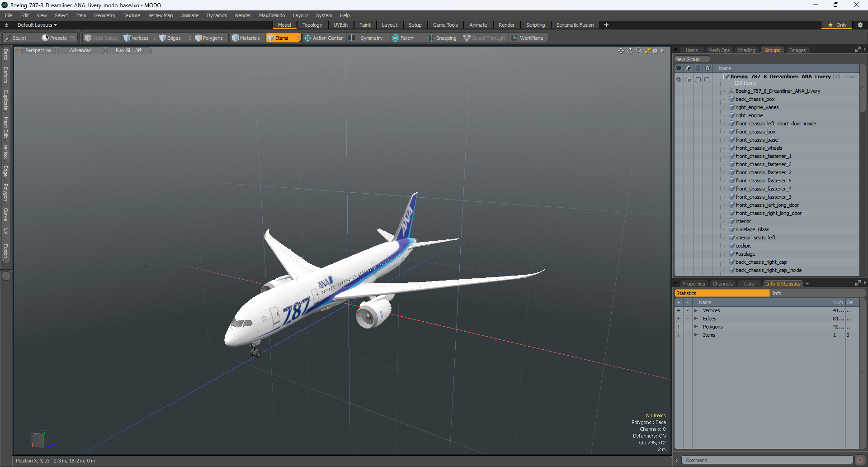Maximize the viewport with the orange arrows icon
The width and height of the screenshot is (868, 467).
[647, 51]
